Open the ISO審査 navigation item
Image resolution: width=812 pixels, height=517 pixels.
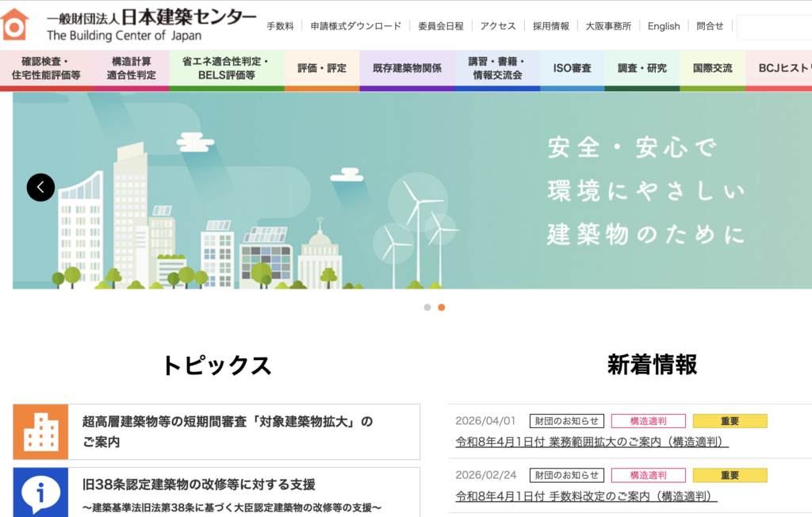(572, 69)
